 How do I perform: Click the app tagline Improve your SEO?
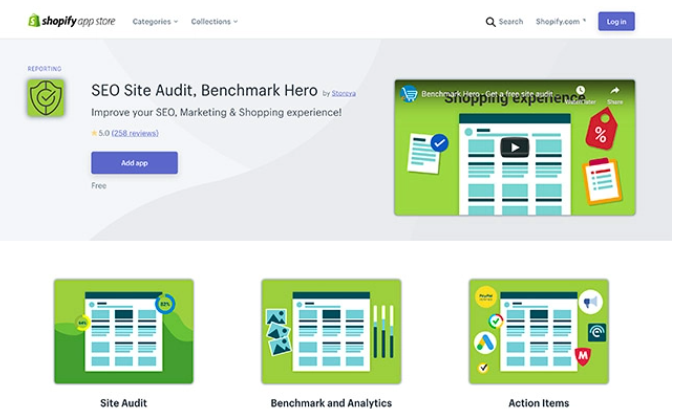(x=216, y=112)
